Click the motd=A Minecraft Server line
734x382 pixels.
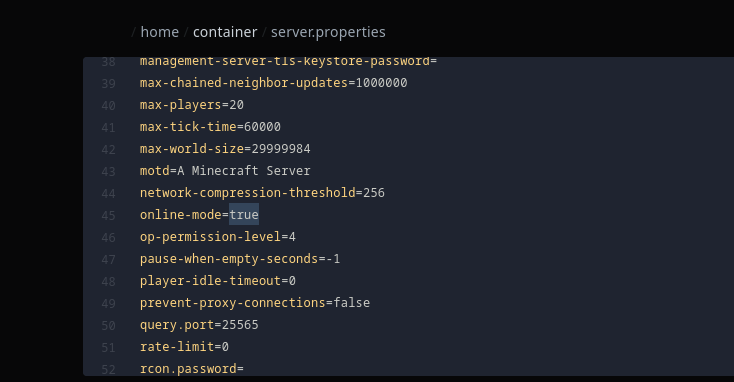pyautogui.click(x=225, y=171)
